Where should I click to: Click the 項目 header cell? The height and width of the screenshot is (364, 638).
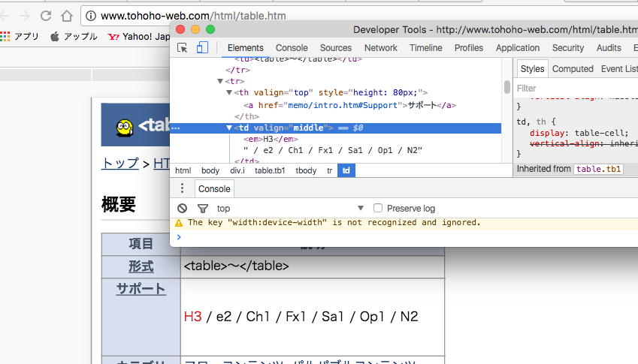(x=141, y=244)
